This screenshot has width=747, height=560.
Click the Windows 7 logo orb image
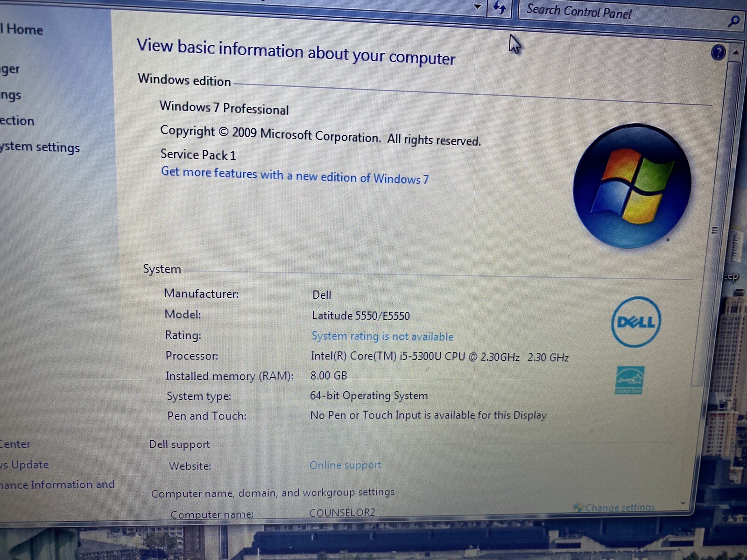[632, 186]
